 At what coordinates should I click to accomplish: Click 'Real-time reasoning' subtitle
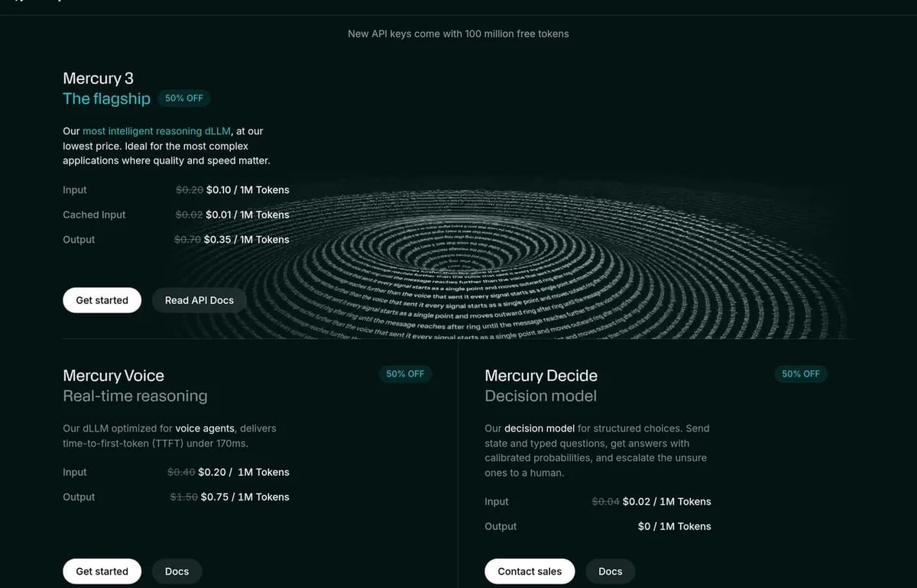[135, 396]
